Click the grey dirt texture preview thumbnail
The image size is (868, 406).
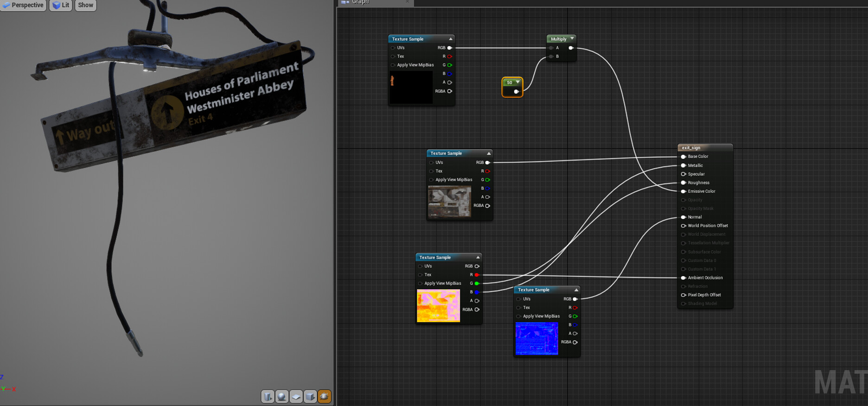(x=450, y=202)
